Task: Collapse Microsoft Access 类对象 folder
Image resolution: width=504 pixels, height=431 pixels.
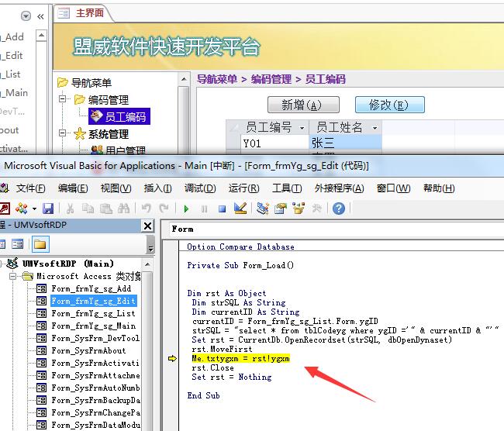Action: point(13,276)
